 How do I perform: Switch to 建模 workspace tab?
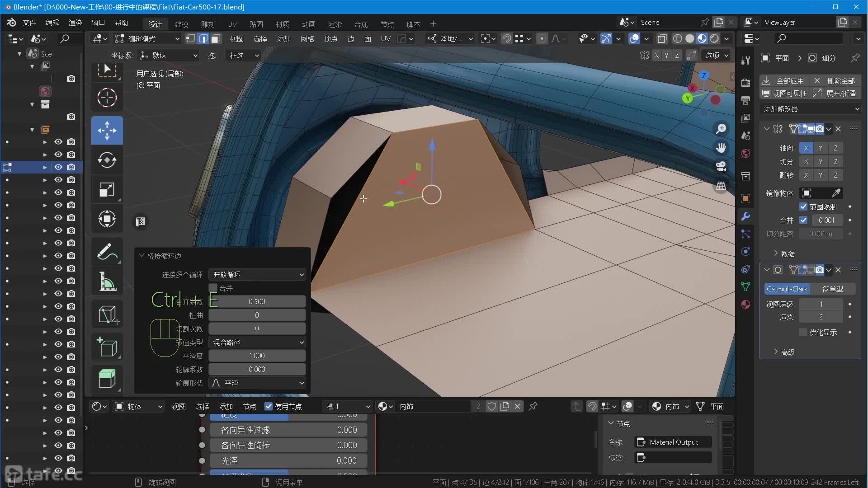pos(182,24)
